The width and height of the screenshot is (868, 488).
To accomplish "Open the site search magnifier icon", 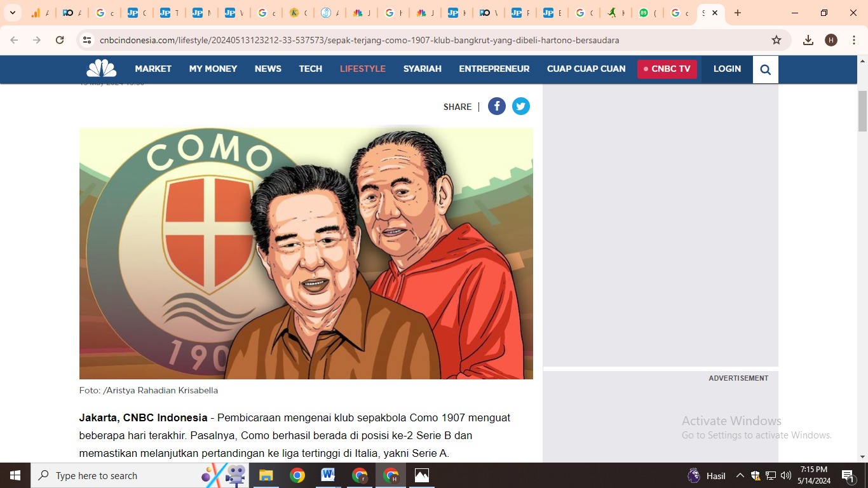I will tap(765, 69).
